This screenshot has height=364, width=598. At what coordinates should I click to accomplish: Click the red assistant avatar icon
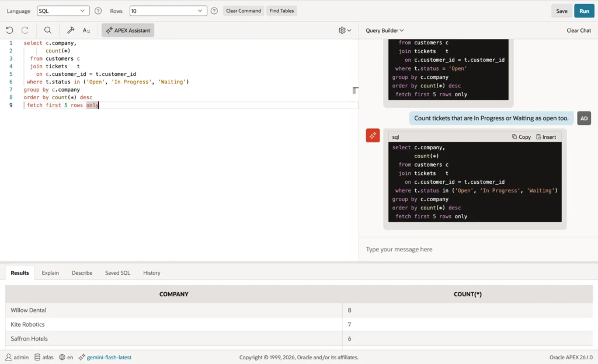(373, 135)
